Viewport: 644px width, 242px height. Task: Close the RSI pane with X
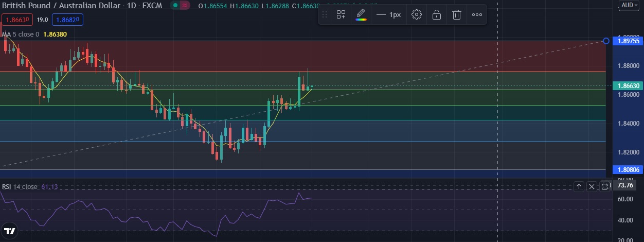[592, 186]
